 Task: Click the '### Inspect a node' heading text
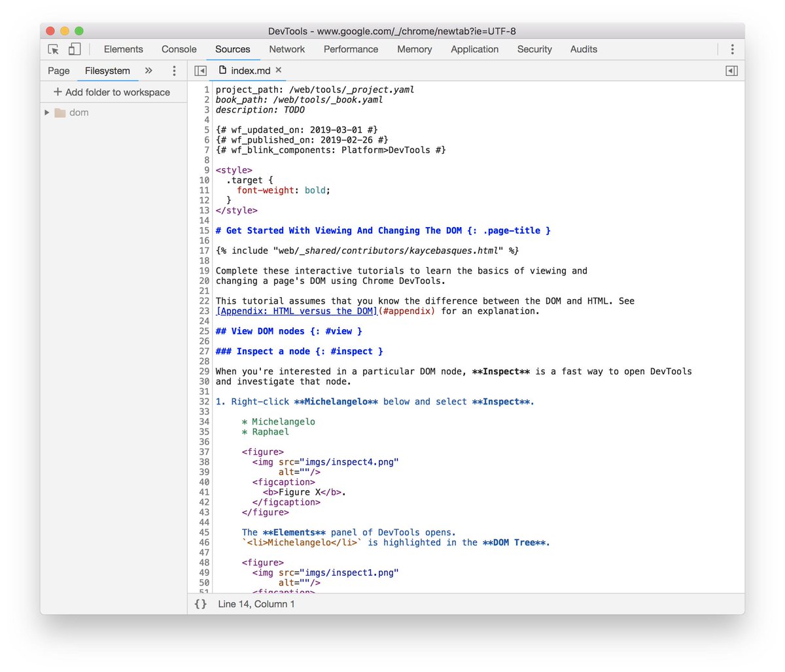300,351
